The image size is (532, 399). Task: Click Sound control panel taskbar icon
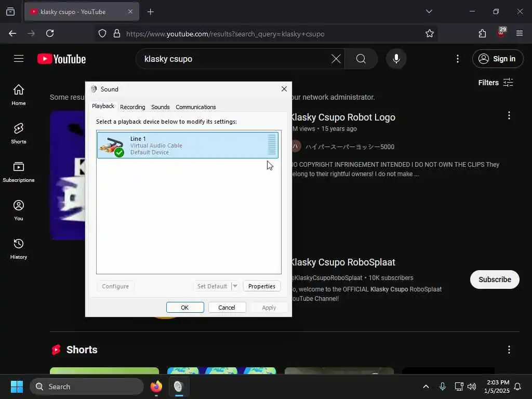[x=179, y=387]
